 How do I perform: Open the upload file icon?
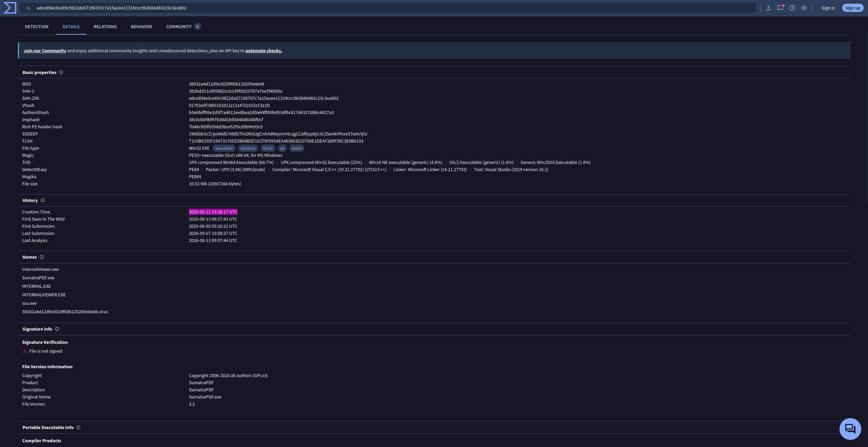pos(768,8)
